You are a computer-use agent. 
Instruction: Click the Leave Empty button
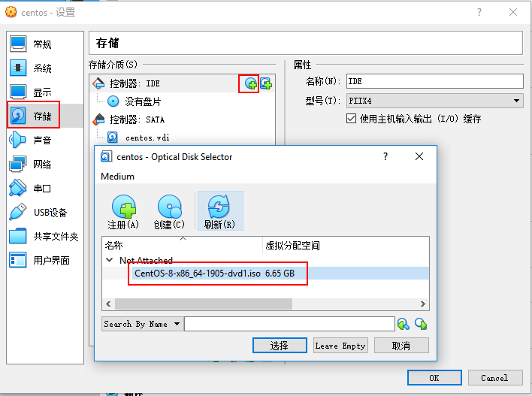(x=340, y=346)
